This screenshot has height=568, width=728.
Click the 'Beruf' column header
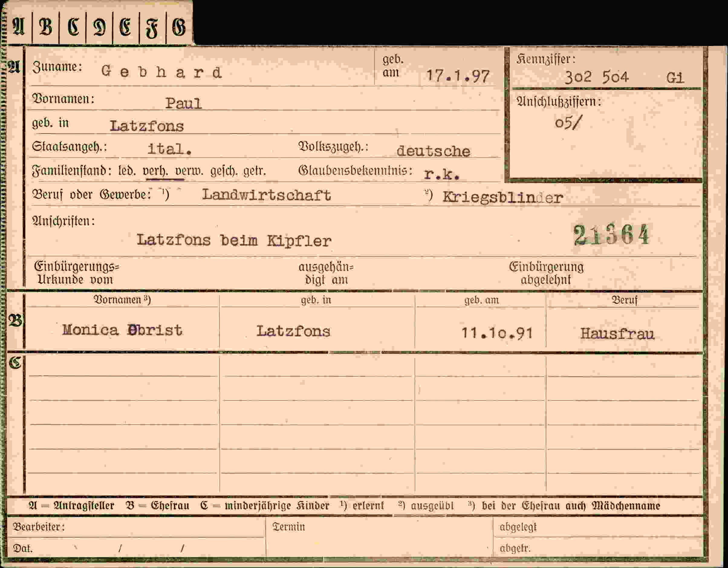point(624,300)
